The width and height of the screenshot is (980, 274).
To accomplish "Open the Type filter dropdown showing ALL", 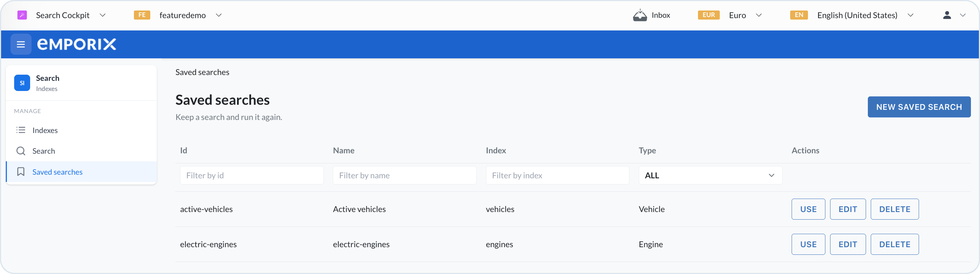I will tap(710, 175).
